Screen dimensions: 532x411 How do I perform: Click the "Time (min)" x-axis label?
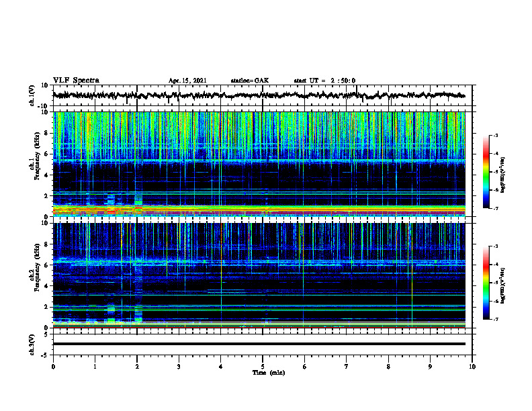coord(269,373)
